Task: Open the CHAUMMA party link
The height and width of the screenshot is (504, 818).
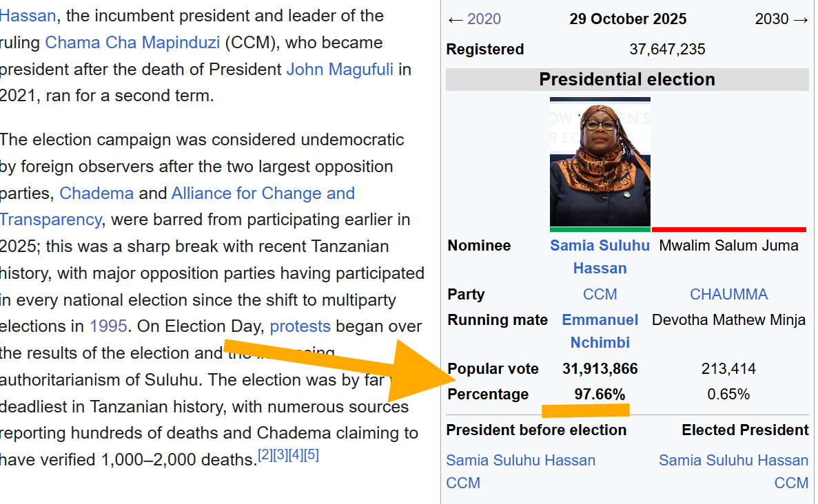Action: pos(728,295)
